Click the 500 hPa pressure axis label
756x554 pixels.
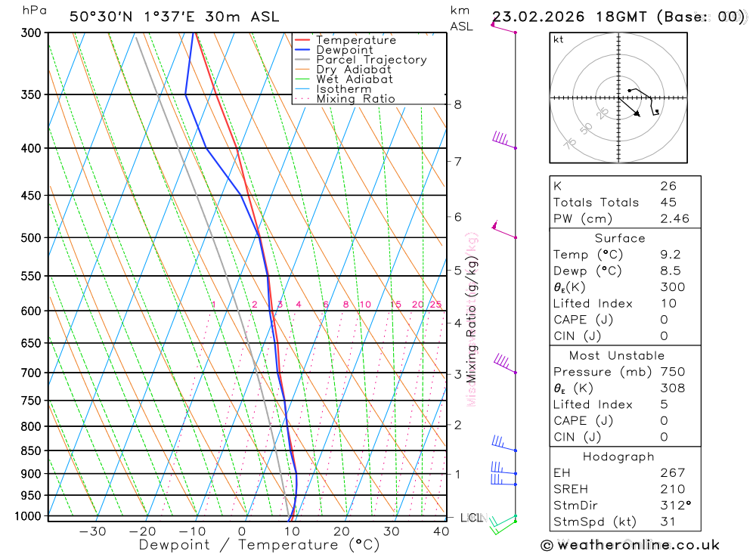tap(31, 238)
